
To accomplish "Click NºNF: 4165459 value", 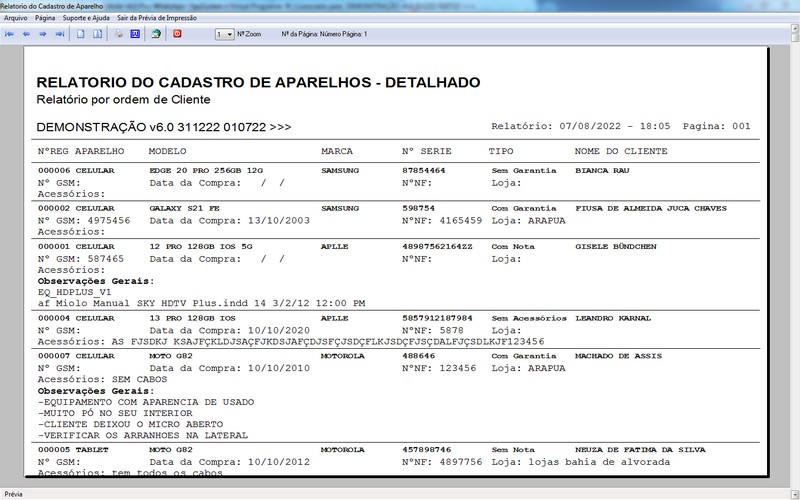I will (x=442, y=220).
